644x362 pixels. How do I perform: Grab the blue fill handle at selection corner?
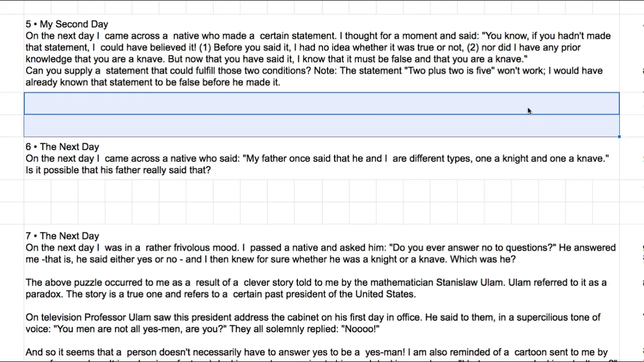[x=619, y=137]
